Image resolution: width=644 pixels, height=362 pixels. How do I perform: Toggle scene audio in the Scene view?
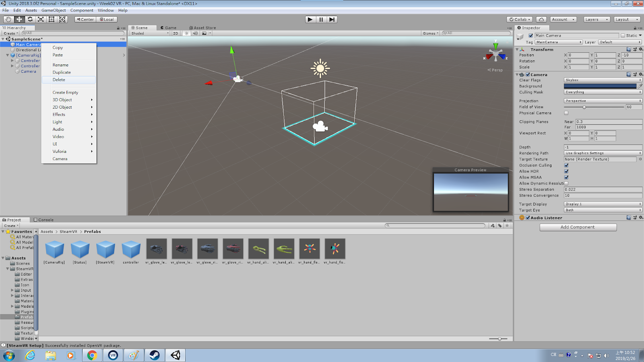195,33
